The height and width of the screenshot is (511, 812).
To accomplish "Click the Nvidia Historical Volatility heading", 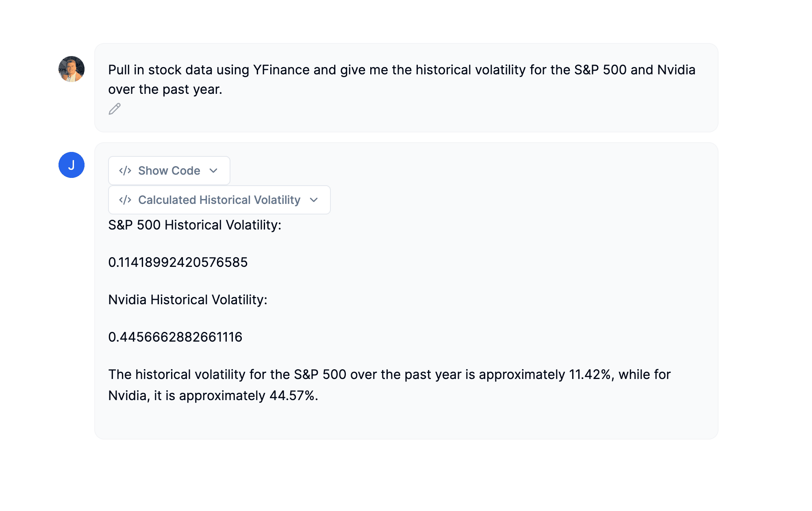I will click(x=188, y=300).
